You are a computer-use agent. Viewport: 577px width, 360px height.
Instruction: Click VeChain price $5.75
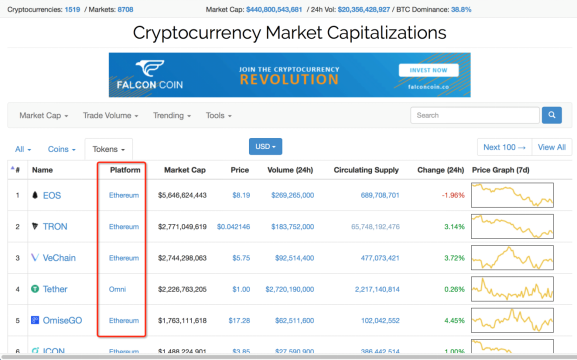point(241,258)
